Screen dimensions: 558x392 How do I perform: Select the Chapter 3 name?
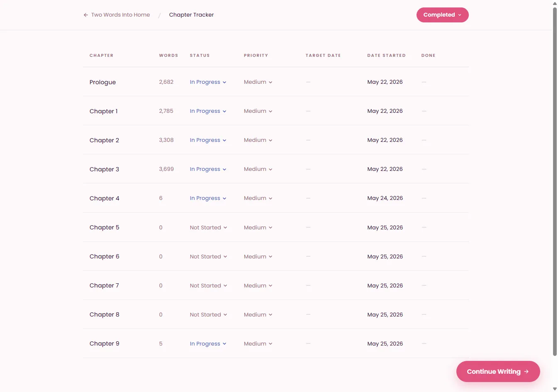pos(104,169)
